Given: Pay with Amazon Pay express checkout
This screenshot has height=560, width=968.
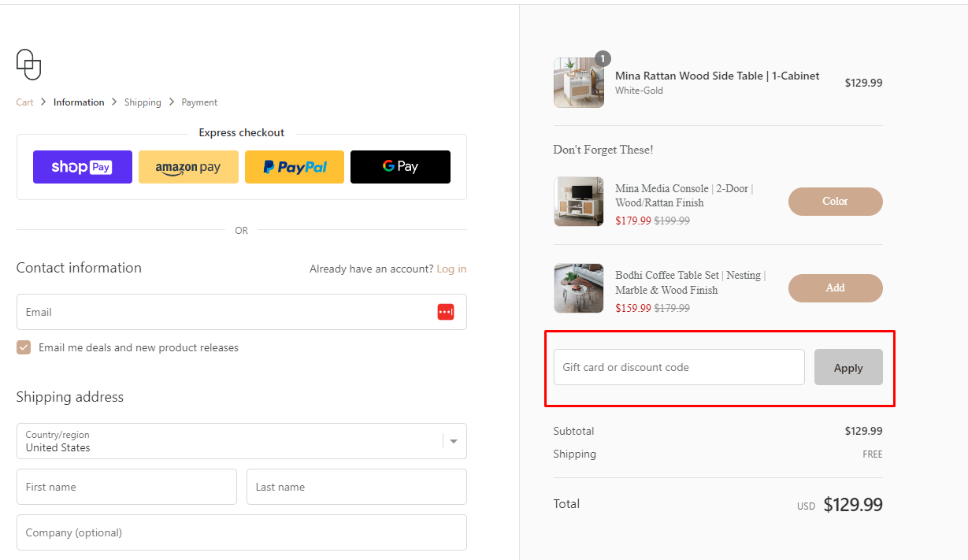Looking at the screenshot, I should [188, 167].
